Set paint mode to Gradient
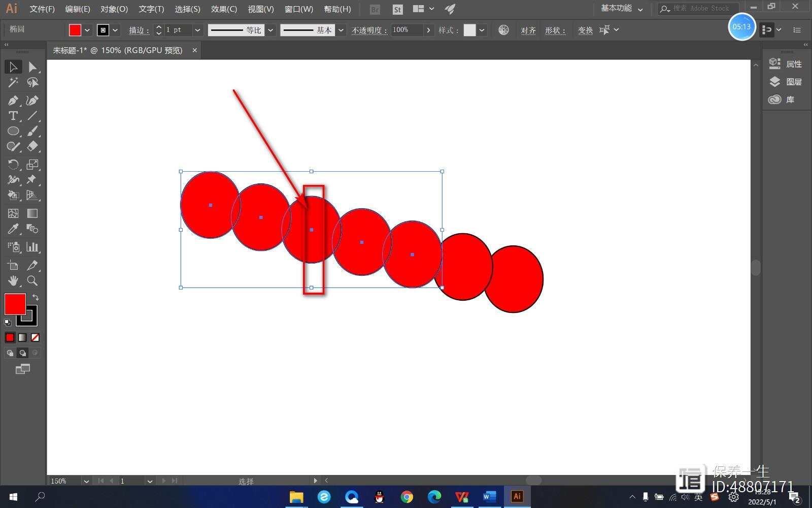This screenshot has height=508, width=812. [22, 337]
